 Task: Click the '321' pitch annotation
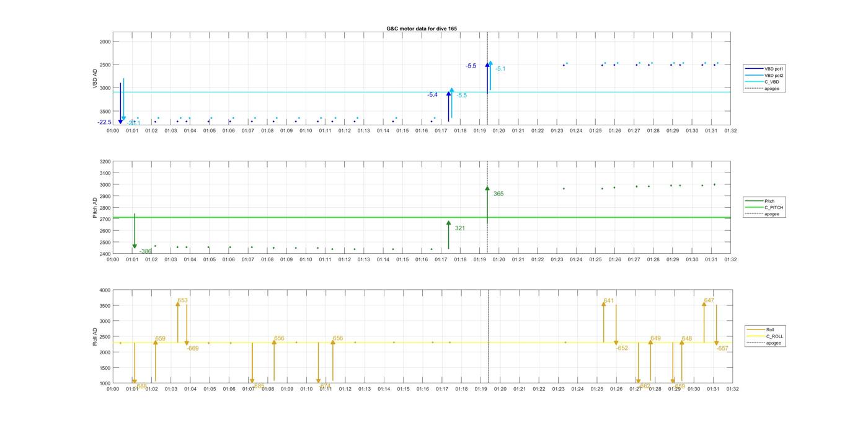460,228
